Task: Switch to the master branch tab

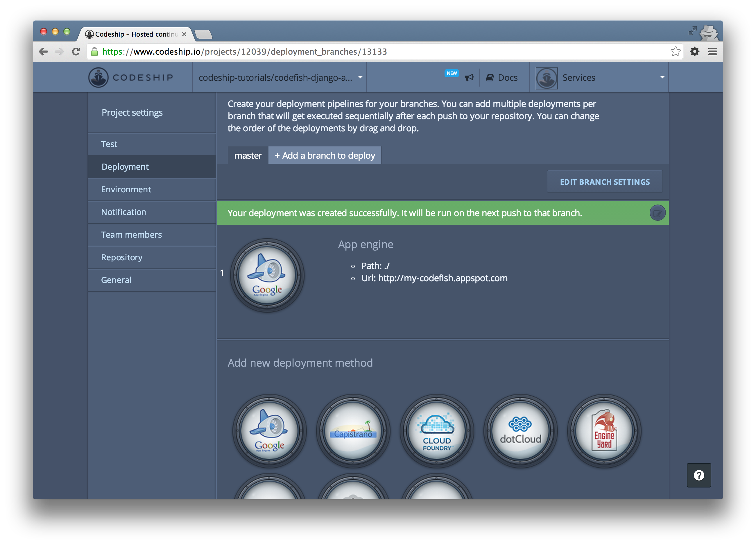Action: (248, 156)
